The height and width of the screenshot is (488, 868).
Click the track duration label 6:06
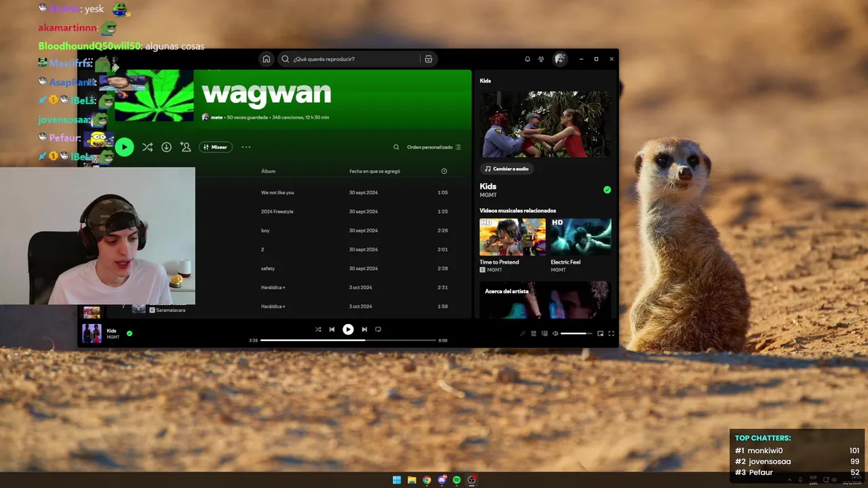point(443,340)
